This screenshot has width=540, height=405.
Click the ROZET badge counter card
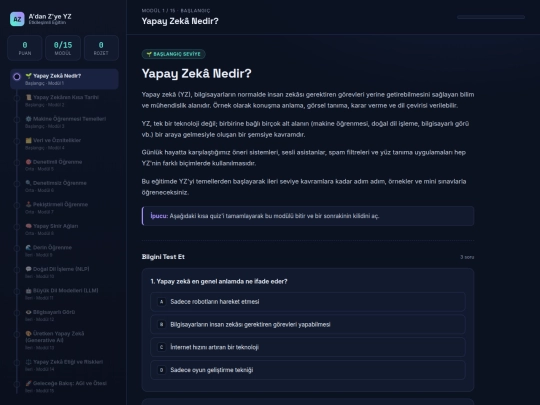101,48
